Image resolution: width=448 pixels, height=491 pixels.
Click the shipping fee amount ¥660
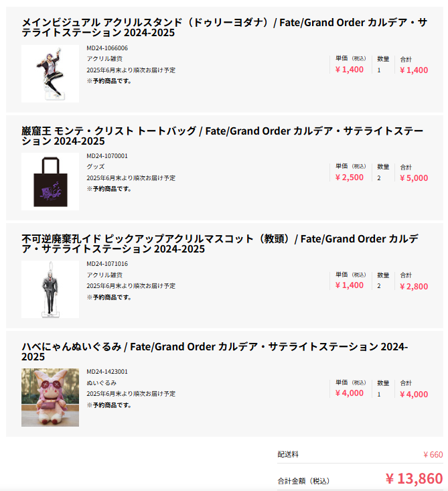click(433, 454)
